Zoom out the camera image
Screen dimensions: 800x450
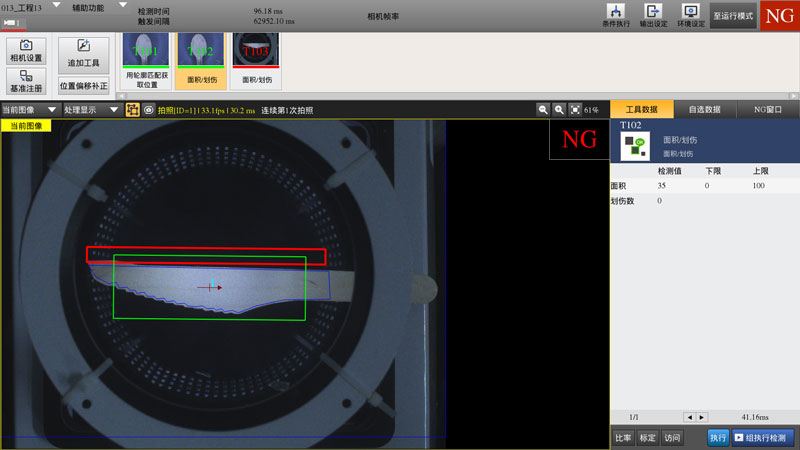click(543, 110)
